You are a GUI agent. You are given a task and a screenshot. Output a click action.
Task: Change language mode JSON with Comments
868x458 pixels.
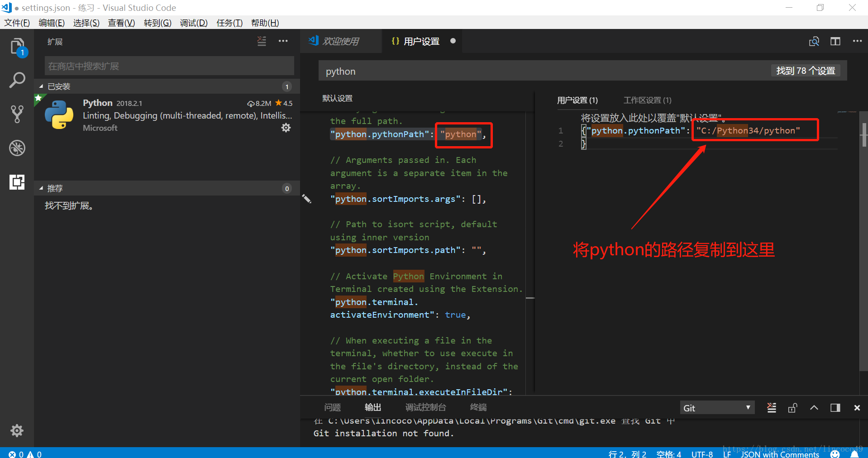coord(780,454)
